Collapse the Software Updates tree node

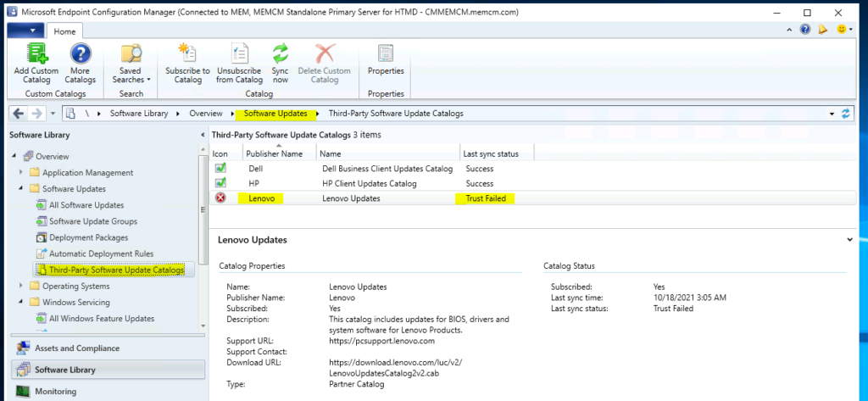21,188
